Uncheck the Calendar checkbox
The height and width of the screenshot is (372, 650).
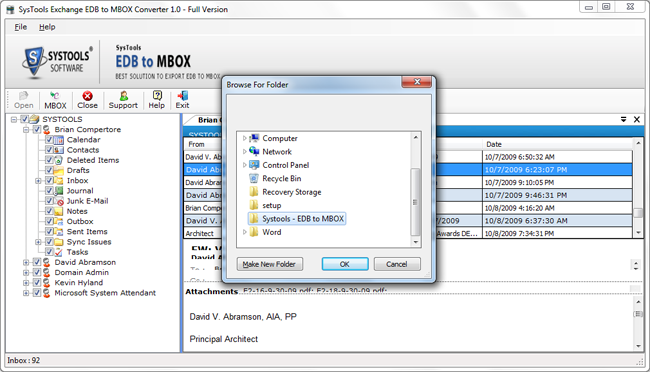point(49,140)
